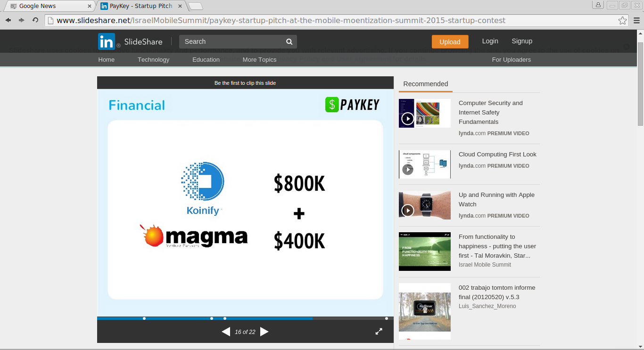This screenshot has width=644, height=350.
Task: Close the PayKey tab
Action: [180, 6]
